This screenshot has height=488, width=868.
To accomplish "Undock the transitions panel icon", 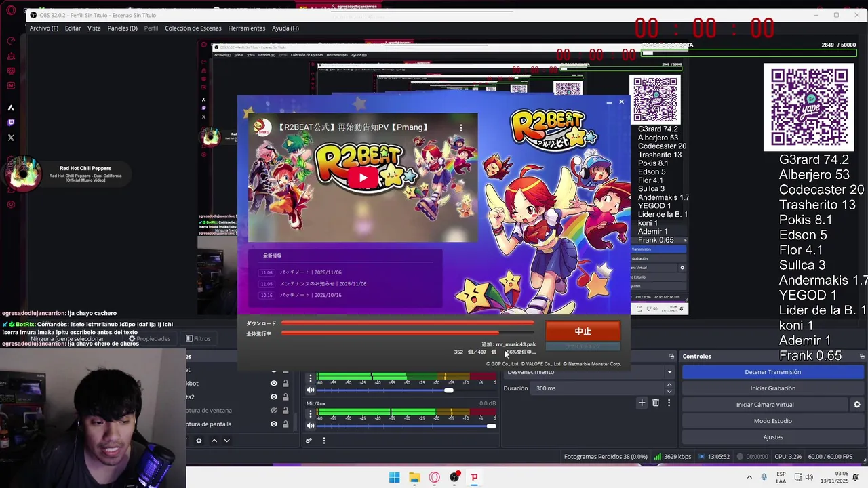I will point(671,356).
